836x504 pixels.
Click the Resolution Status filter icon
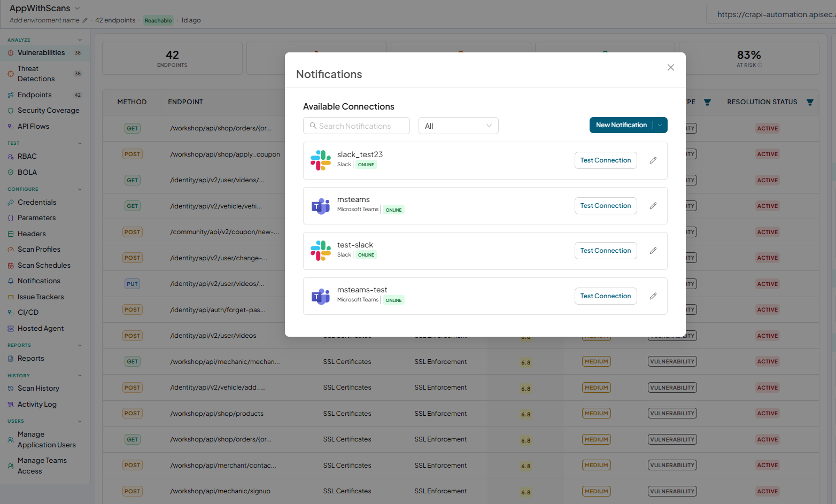810,102
